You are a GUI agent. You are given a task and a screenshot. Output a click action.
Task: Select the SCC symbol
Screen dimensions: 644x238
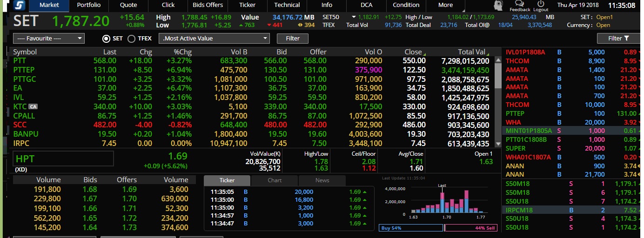point(20,125)
